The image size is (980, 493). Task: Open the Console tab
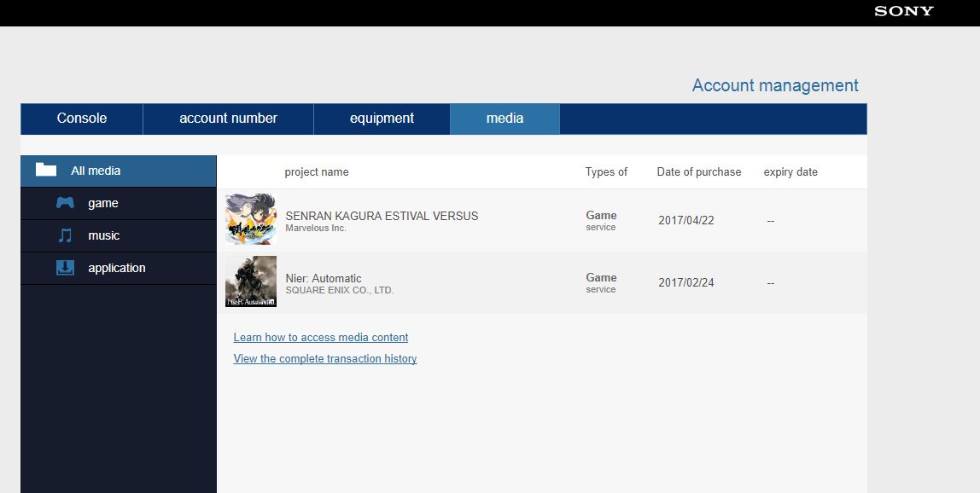tap(82, 119)
